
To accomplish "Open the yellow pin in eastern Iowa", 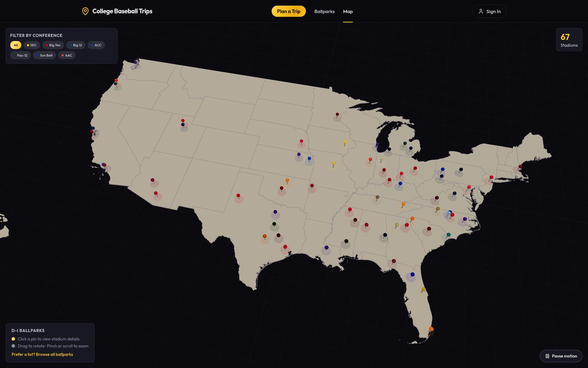I will coord(345,142).
